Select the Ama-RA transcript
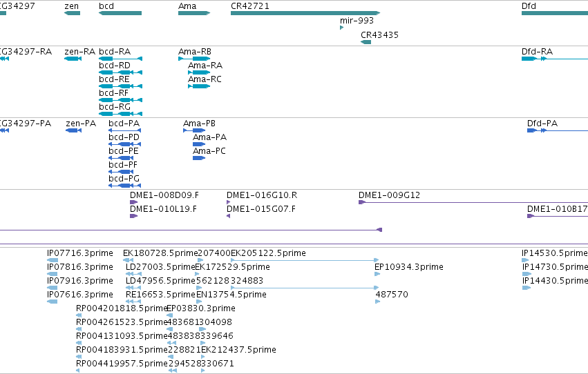This screenshot has height=374, width=588. pos(199,72)
